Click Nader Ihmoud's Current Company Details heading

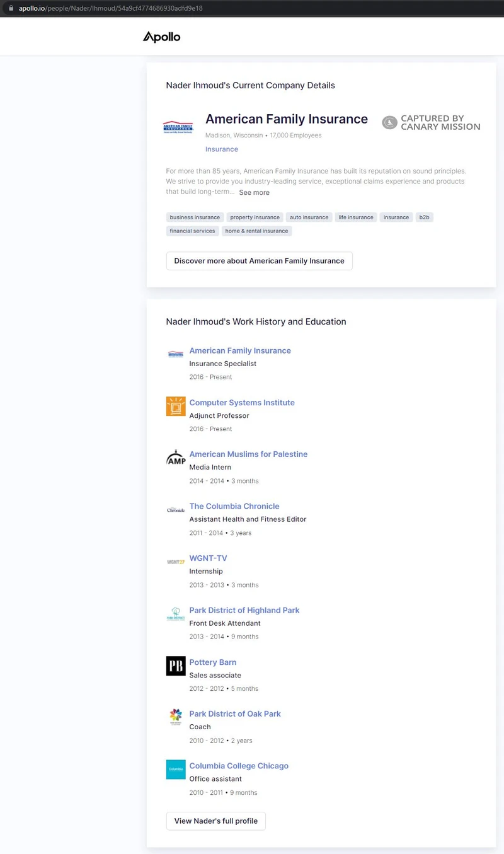[x=250, y=86]
